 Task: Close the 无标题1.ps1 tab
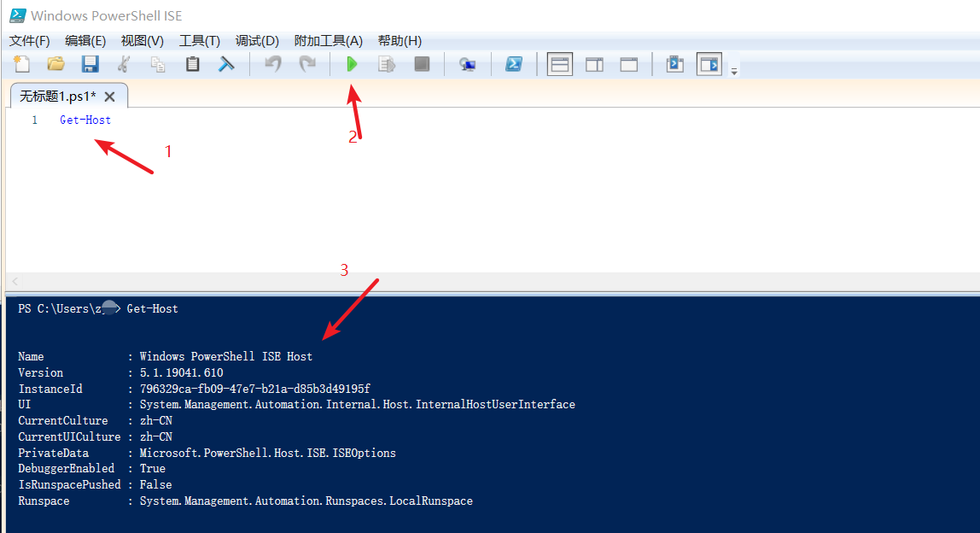tap(110, 97)
